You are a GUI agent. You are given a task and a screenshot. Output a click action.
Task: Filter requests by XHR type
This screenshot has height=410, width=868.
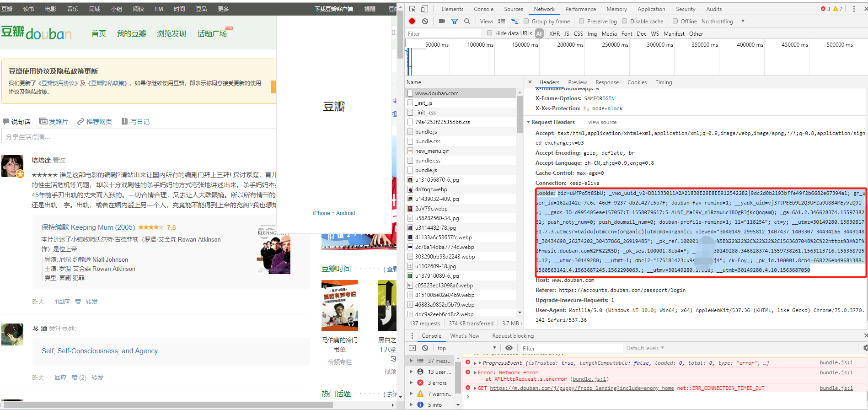pyautogui.click(x=554, y=33)
